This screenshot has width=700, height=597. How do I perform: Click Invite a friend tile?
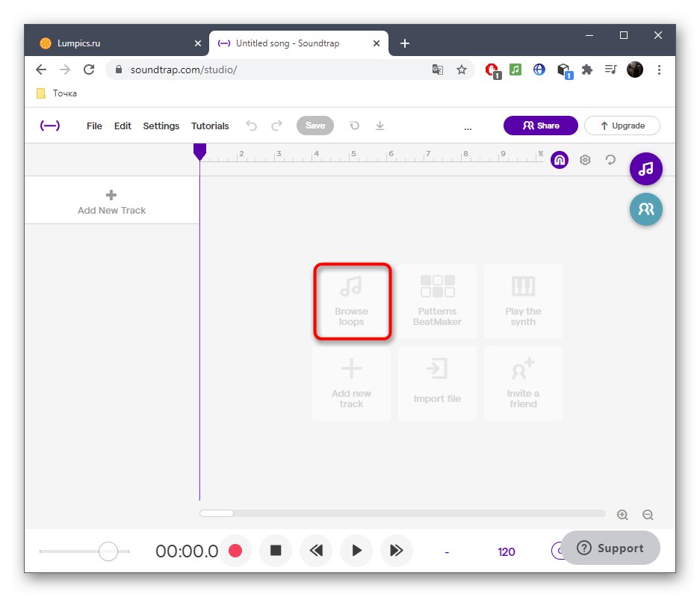pyautogui.click(x=523, y=383)
